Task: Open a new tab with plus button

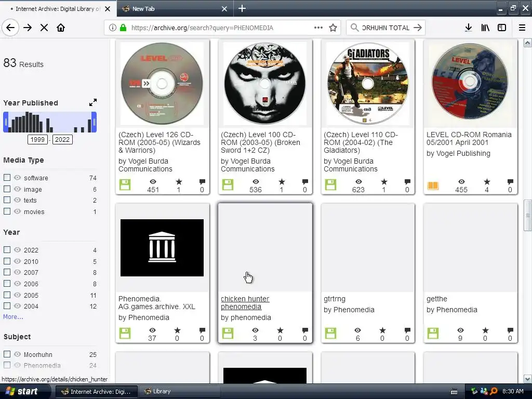Action: [x=242, y=8]
